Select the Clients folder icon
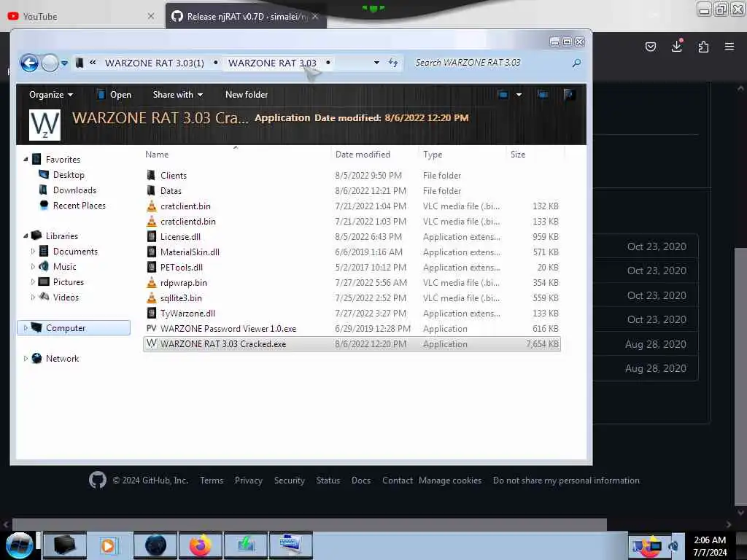The image size is (747, 560). 151,175
